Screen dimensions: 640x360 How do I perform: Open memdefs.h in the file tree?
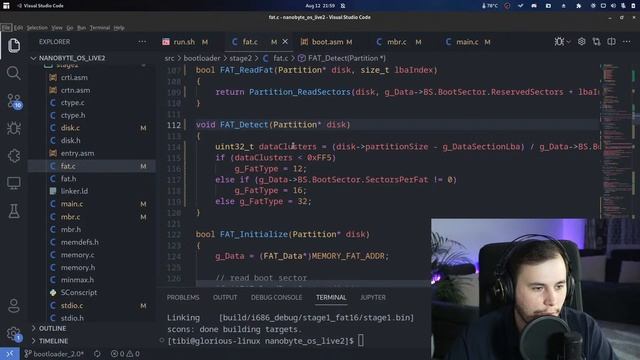[x=80, y=242]
